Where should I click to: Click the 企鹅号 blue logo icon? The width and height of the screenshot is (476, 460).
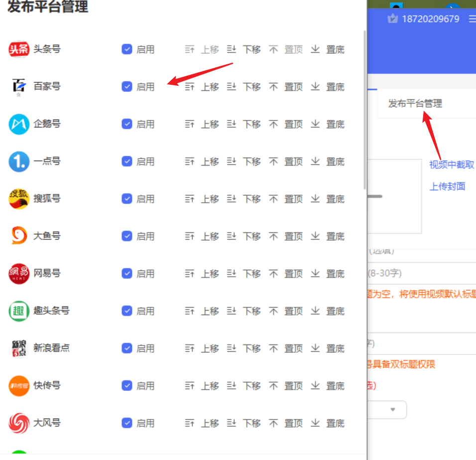coord(19,124)
